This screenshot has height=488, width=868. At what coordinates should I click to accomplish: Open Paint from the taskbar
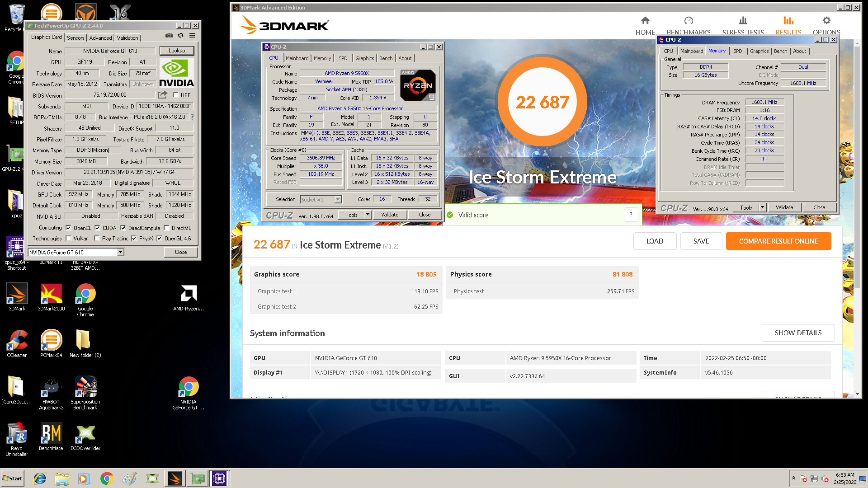pos(130,479)
